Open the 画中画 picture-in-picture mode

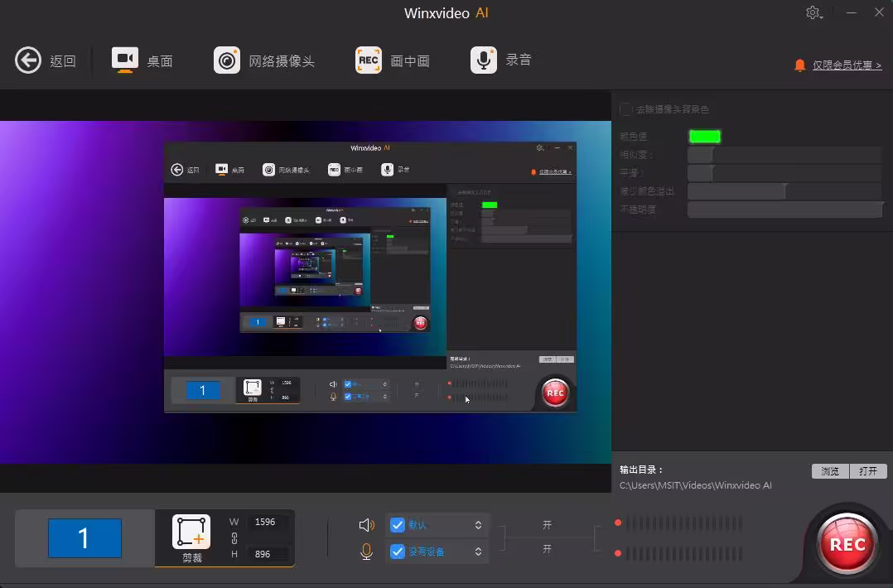[x=393, y=60]
